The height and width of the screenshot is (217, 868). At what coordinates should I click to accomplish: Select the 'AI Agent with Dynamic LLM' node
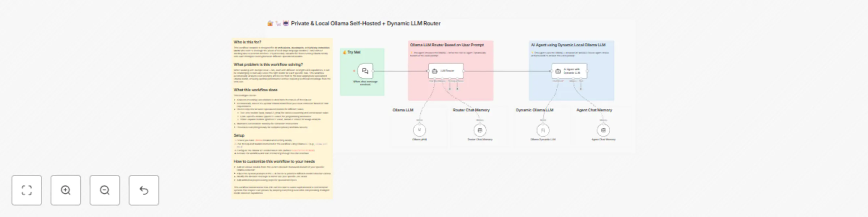(x=569, y=71)
